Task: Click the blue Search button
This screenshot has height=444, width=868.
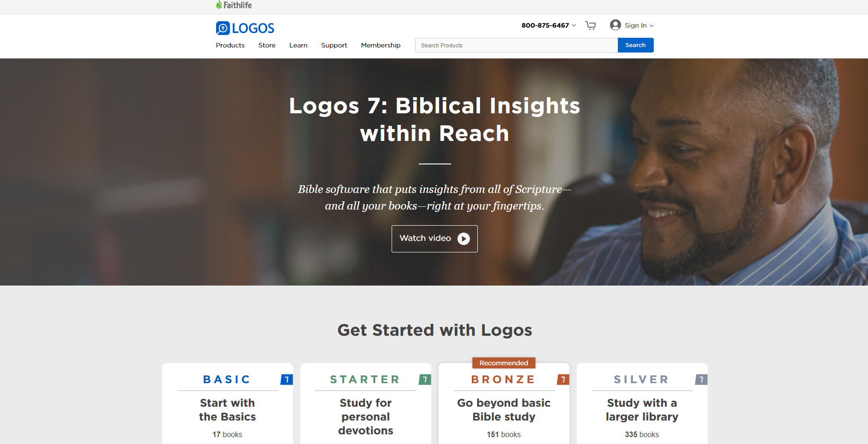Action: click(635, 45)
